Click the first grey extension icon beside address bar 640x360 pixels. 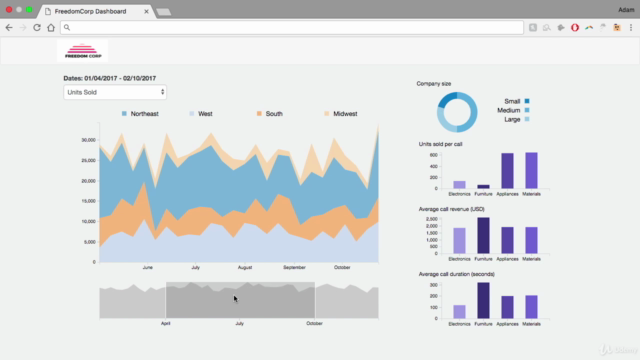point(533,27)
